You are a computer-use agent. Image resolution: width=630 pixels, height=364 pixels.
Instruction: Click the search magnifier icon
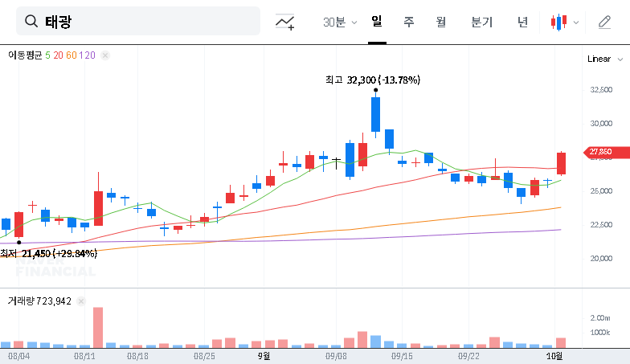(32, 22)
